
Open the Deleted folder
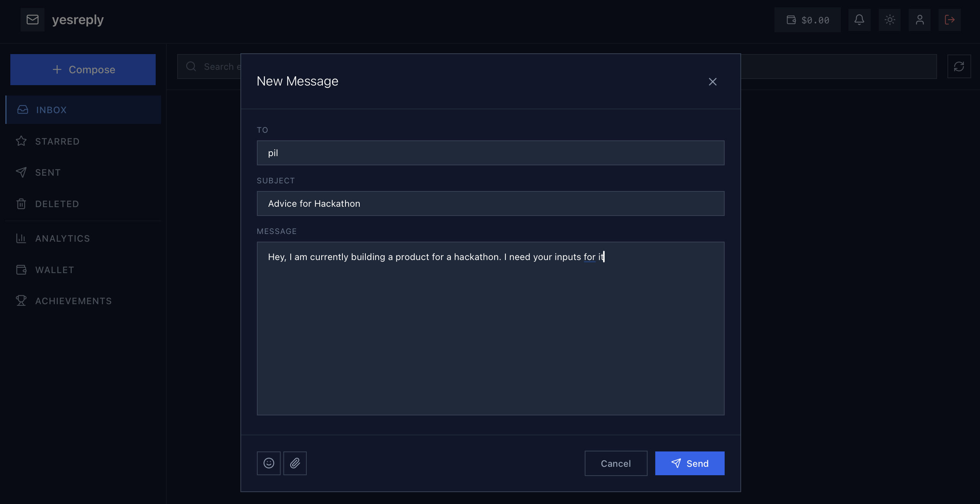click(x=57, y=204)
